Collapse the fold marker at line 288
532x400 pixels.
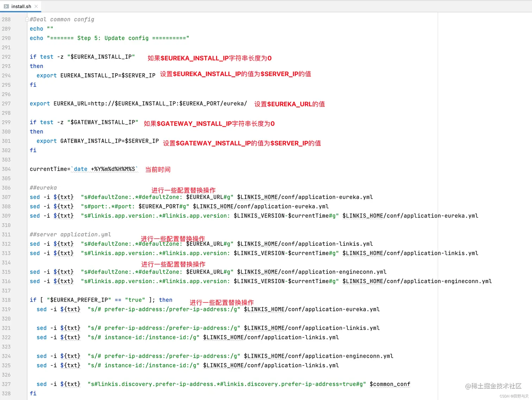coord(27,19)
